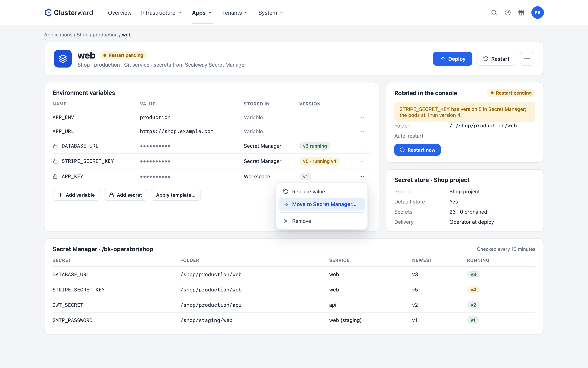Click the JWT_SECRET secret row
588x368 pixels.
coord(294,305)
